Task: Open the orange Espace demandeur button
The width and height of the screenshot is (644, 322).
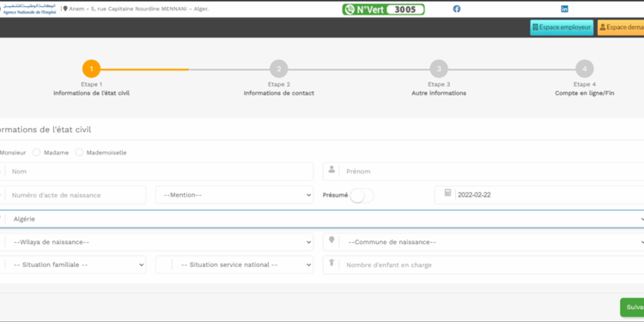Action: coord(621,27)
